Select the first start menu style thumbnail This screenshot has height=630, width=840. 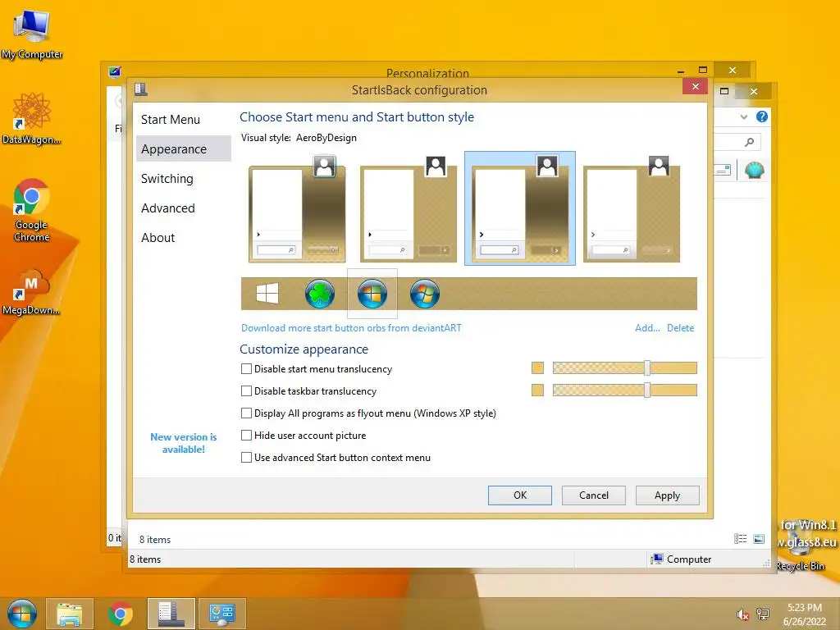pyautogui.click(x=297, y=209)
